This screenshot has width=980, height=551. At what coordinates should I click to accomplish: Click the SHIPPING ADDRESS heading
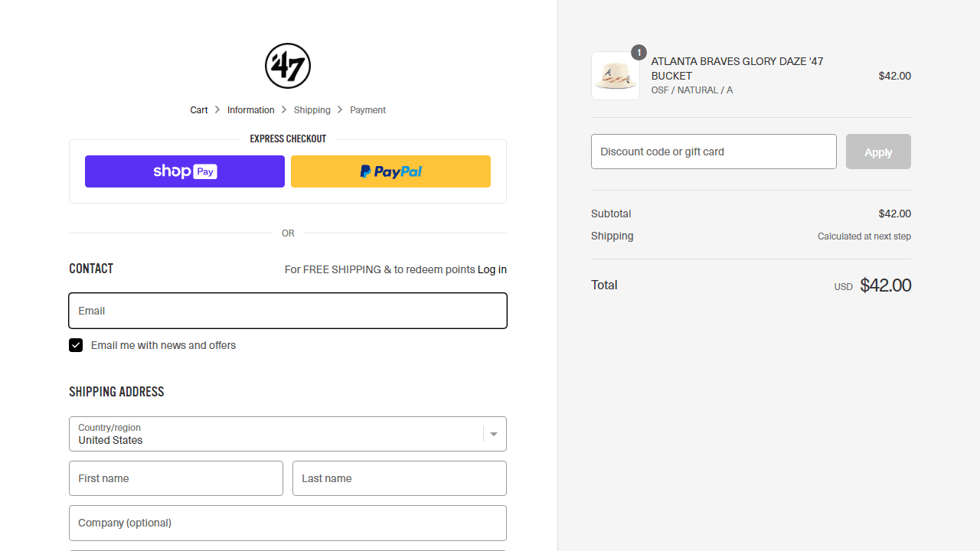pos(116,392)
